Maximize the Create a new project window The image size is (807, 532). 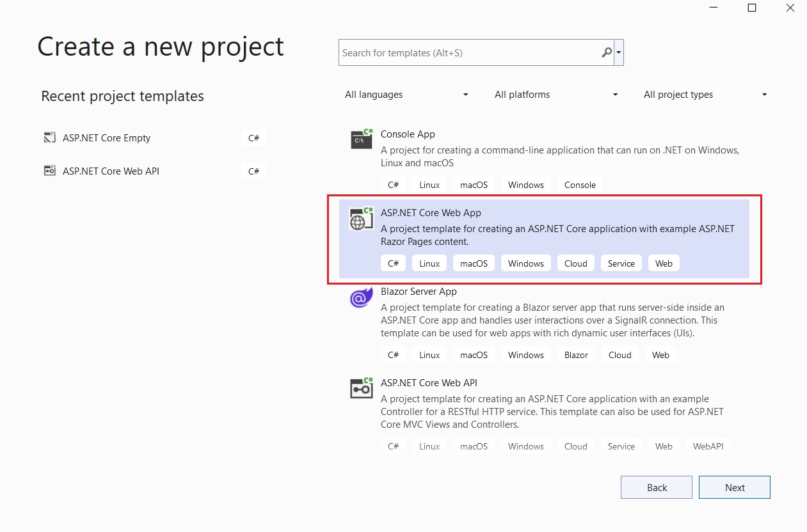pyautogui.click(x=752, y=8)
